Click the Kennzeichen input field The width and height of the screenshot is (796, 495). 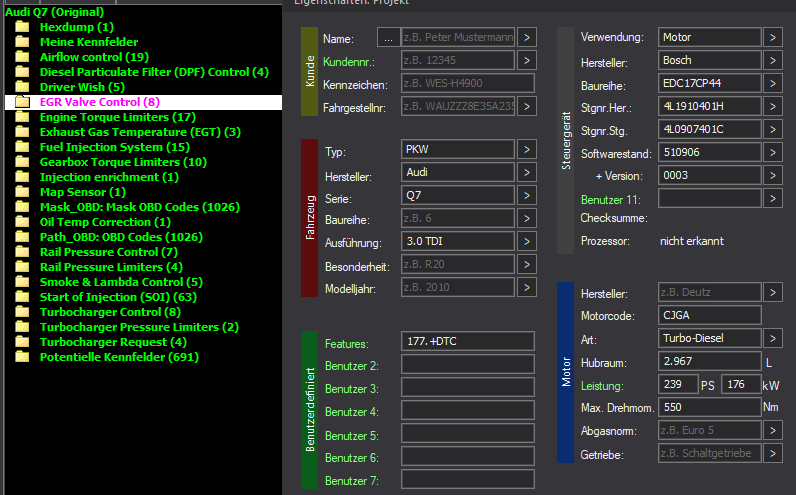click(468, 83)
